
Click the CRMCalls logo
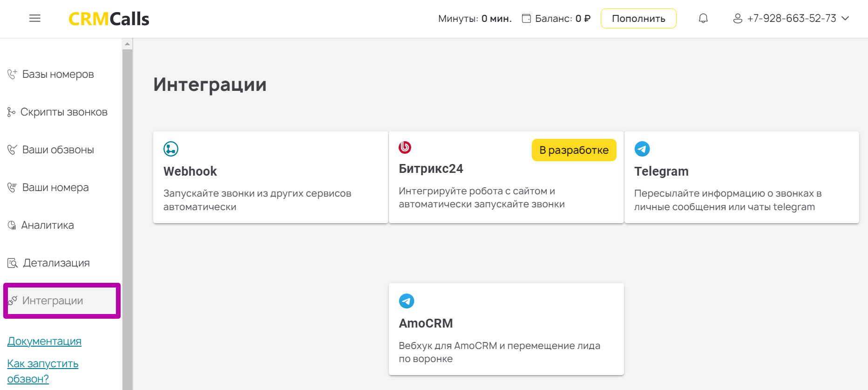point(108,19)
